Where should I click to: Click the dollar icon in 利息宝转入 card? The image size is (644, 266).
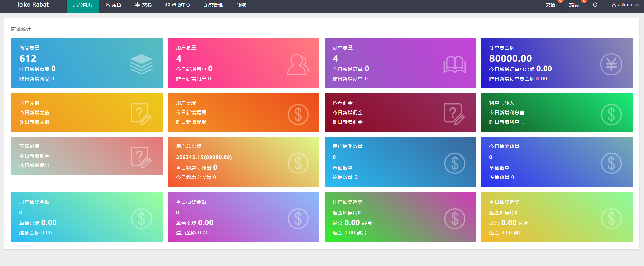[x=611, y=114]
